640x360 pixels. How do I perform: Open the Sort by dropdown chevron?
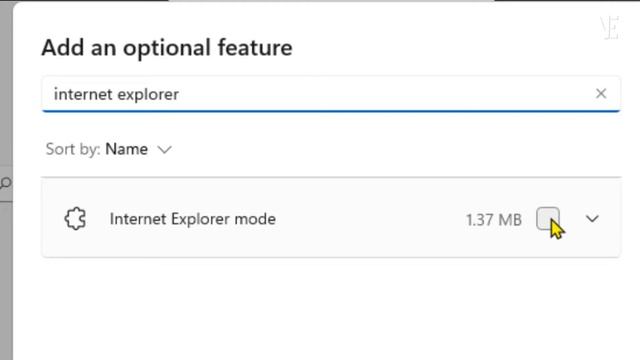(x=164, y=149)
